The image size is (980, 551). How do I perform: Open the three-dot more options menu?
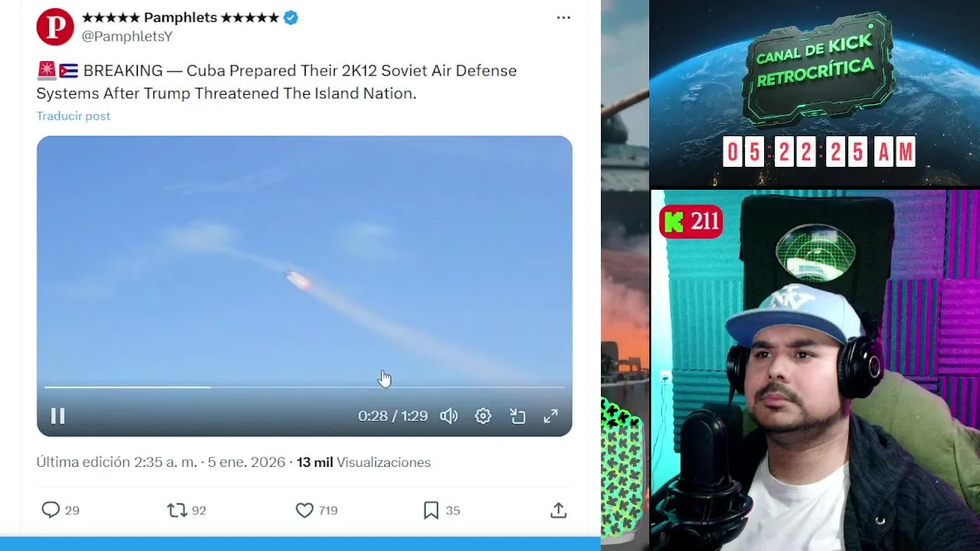coord(563,18)
